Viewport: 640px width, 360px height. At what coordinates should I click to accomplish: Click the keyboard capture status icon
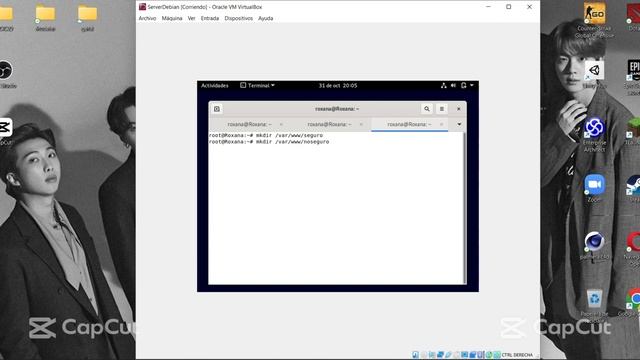tap(497, 355)
